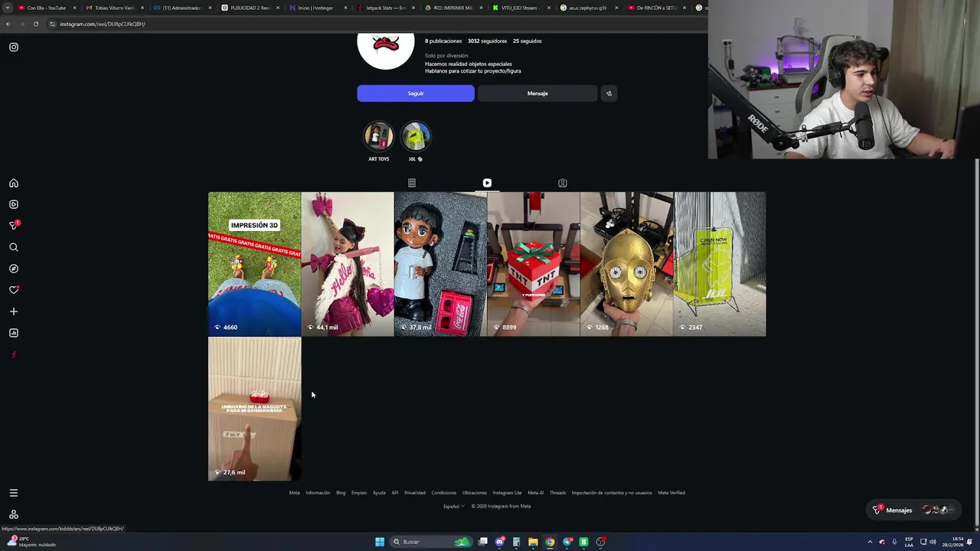The width and height of the screenshot is (980, 551).
Task: Open the JBL stand reel with 2347 views
Action: pos(720,264)
